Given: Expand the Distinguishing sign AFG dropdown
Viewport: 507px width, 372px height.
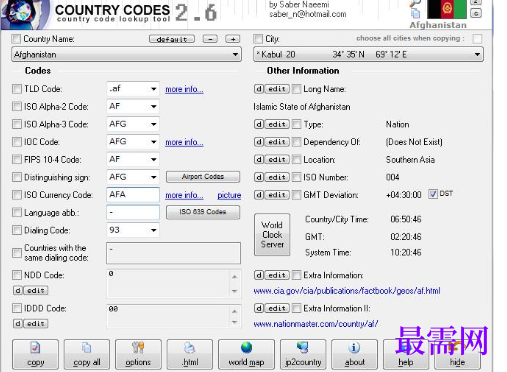Looking at the screenshot, I should (153, 177).
